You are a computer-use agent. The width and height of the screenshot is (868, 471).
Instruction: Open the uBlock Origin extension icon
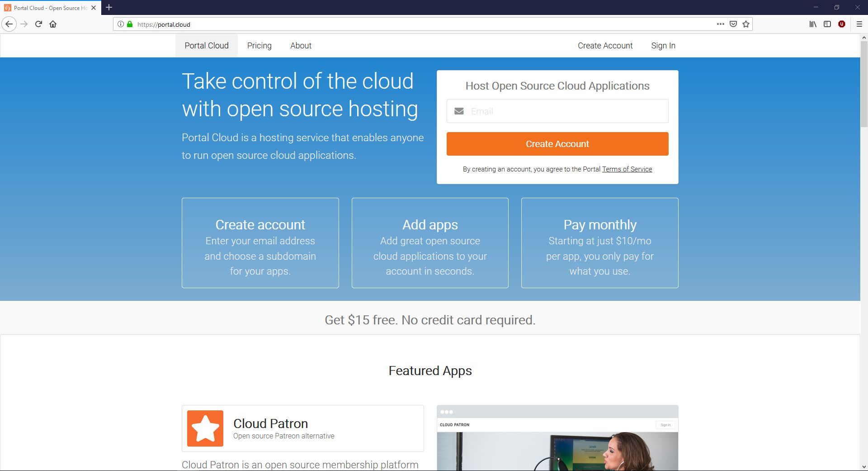click(842, 24)
